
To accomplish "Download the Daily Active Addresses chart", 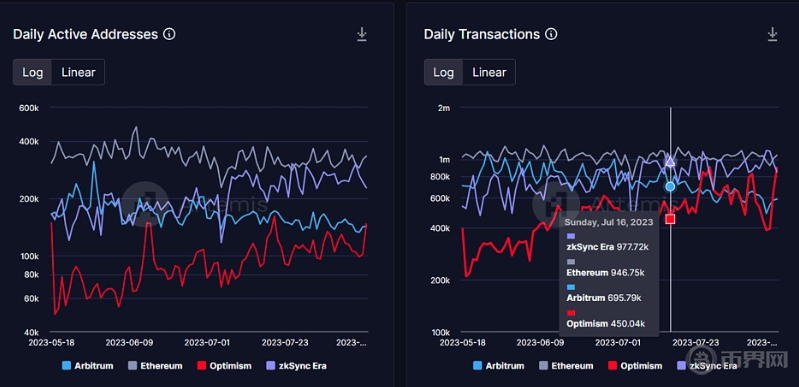I will 362,35.
